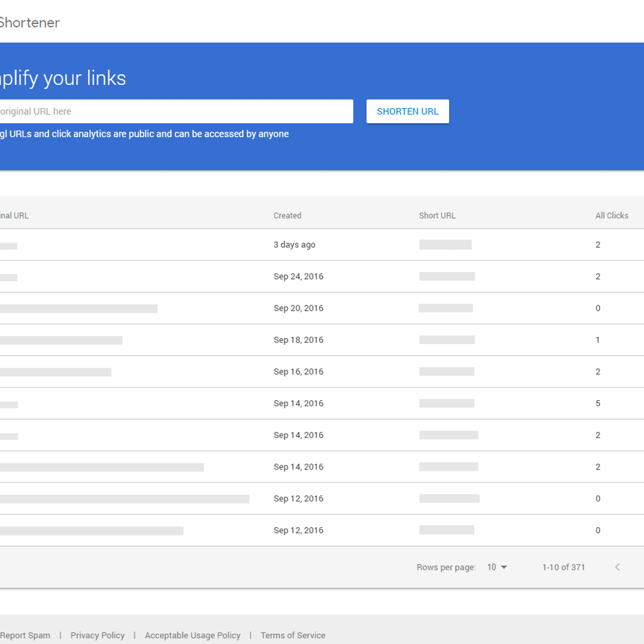The image size is (644, 644).
Task: Open the Terms of Service link
Action: point(293,635)
